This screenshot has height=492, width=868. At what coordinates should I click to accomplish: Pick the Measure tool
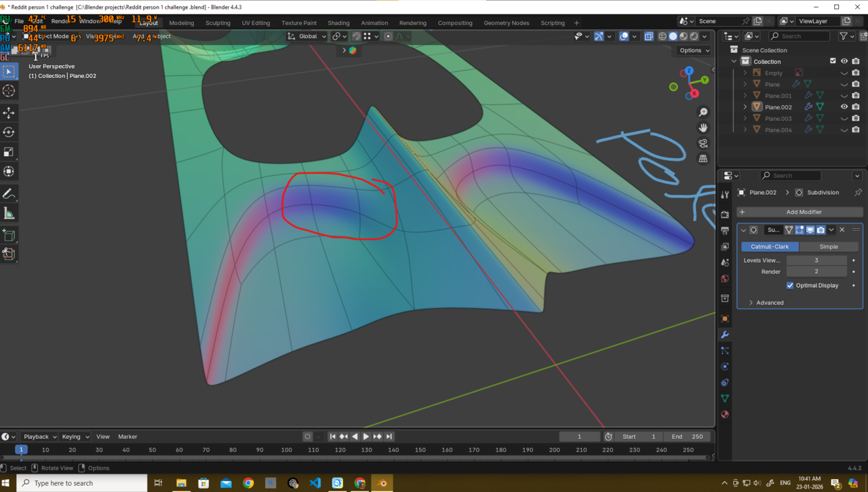pyautogui.click(x=9, y=214)
